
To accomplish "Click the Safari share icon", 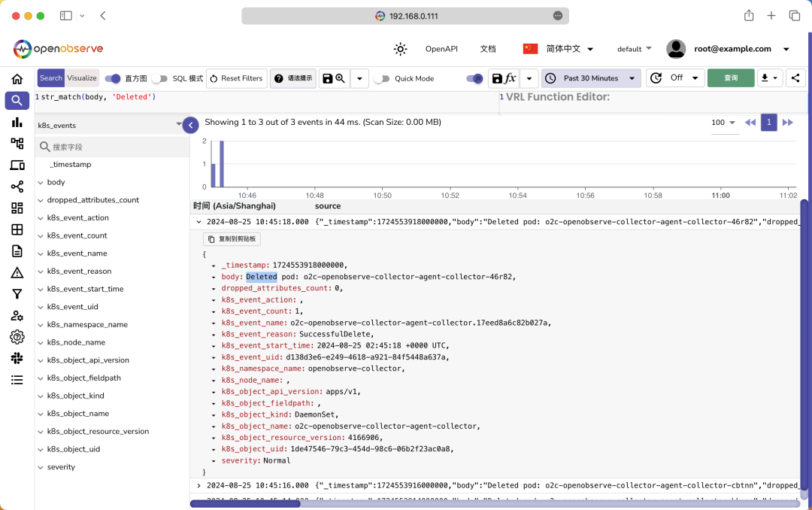I will tap(749, 16).
